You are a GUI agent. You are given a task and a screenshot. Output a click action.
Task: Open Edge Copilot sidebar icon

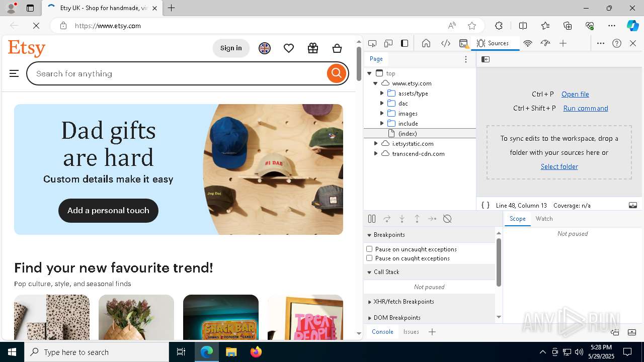coord(632,26)
